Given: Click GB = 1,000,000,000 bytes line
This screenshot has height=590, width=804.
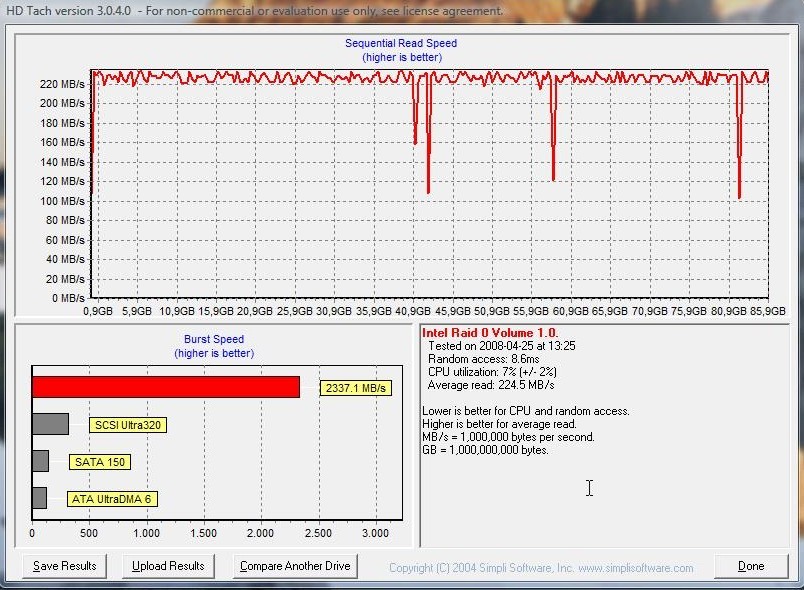Looking at the screenshot, I should (x=485, y=450).
